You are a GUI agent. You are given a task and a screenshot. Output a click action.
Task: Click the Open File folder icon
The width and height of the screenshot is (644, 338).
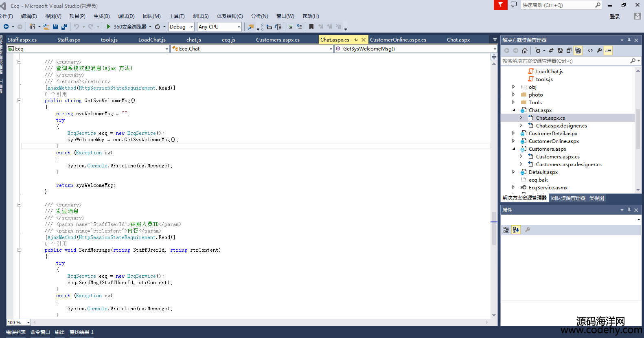46,26
